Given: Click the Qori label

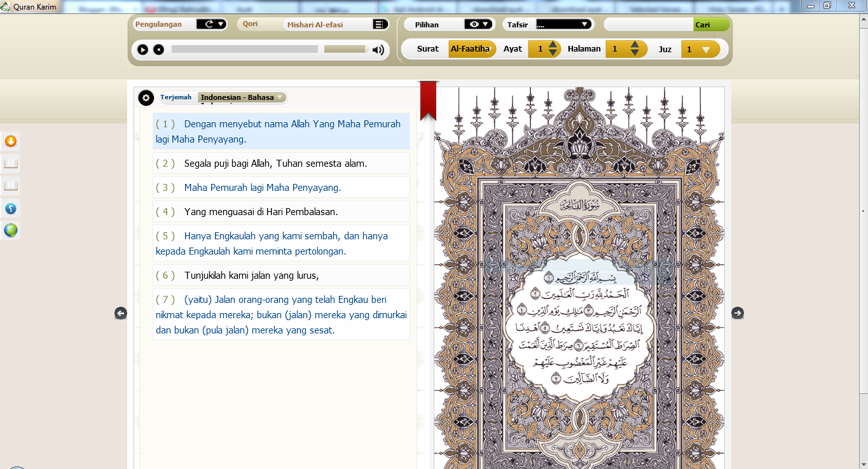Looking at the screenshot, I should [250, 24].
